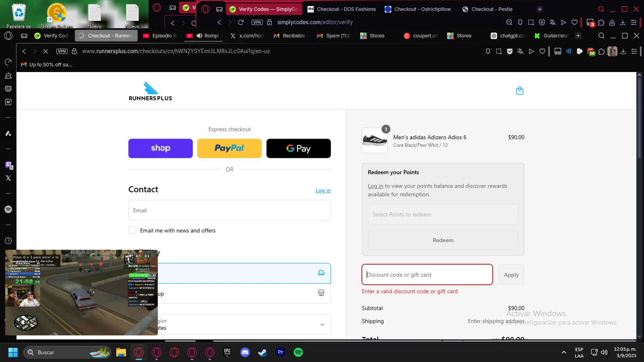Open downloads icon in front window toolbar
The image size is (644, 362).
coord(623,51)
